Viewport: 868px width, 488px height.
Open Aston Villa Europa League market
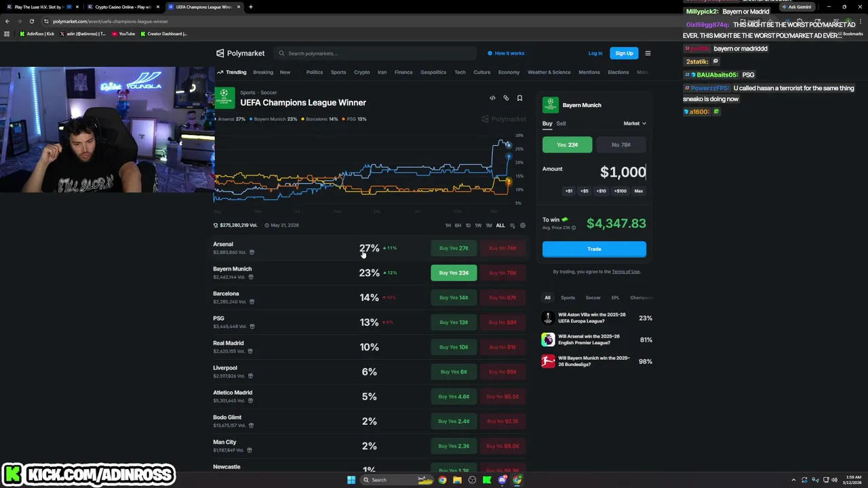click(x=597, y=318)
